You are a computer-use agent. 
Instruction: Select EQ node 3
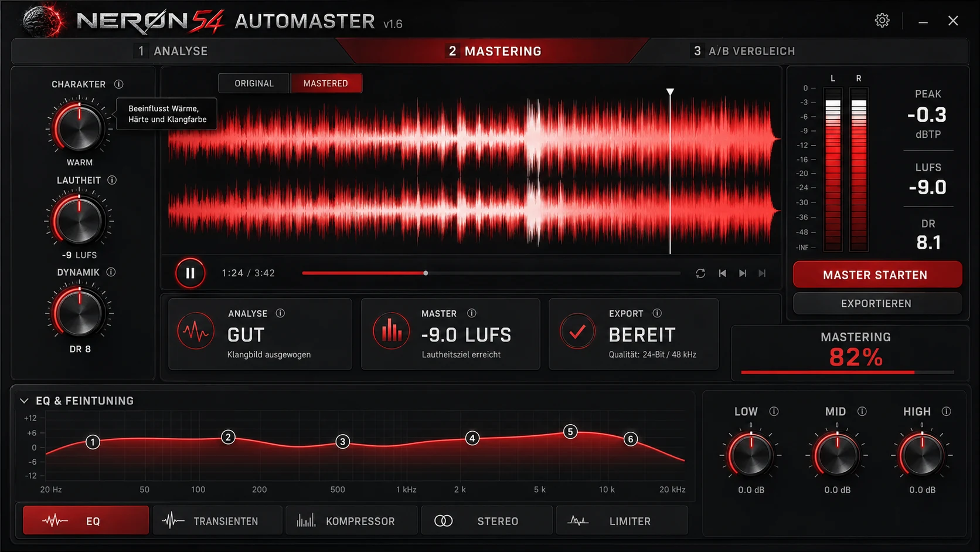(x=342, y=442)
